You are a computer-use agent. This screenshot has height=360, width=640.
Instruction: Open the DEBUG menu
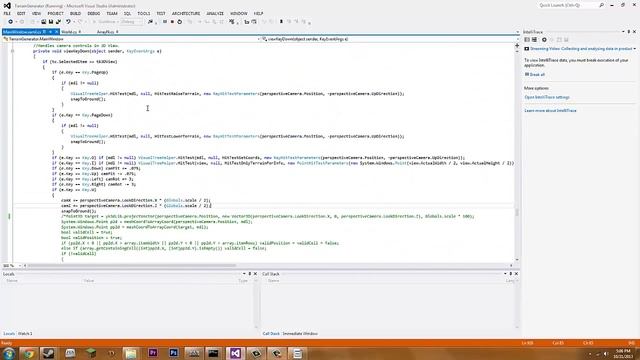[93, 13]
